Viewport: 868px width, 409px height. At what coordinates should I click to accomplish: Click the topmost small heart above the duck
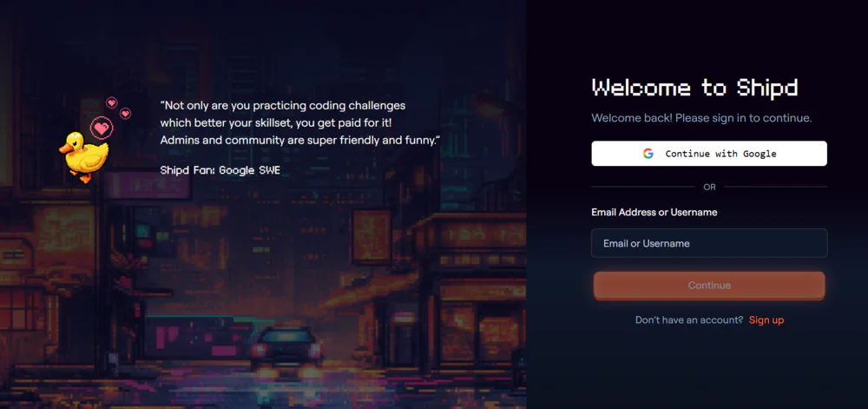point(111,102)
